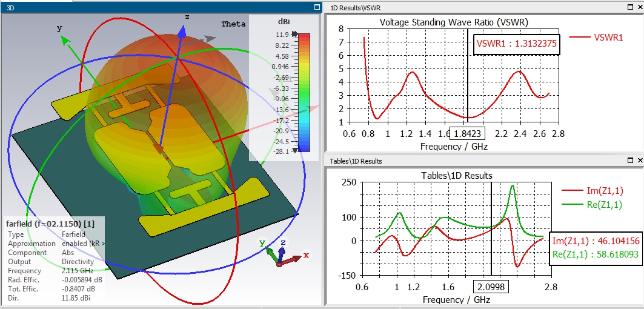
Task: Click the Im/Re Z1,1 marker value box
Action: [596, 248]
